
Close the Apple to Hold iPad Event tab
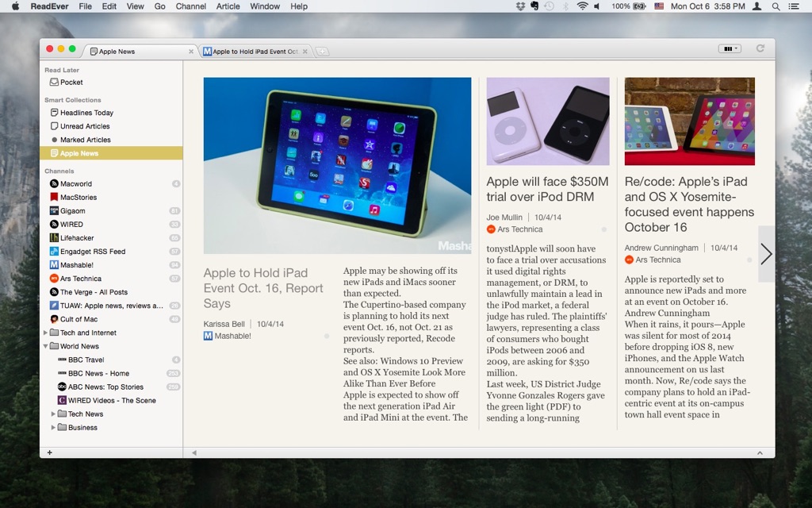click(305, 52)
